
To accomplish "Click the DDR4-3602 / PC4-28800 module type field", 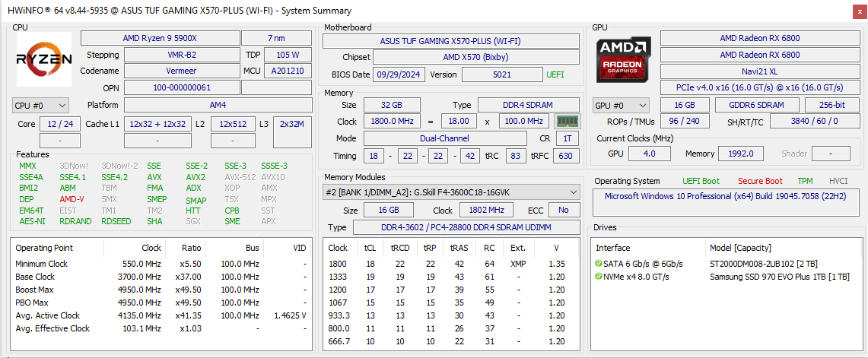I will (x=466, y=227).
